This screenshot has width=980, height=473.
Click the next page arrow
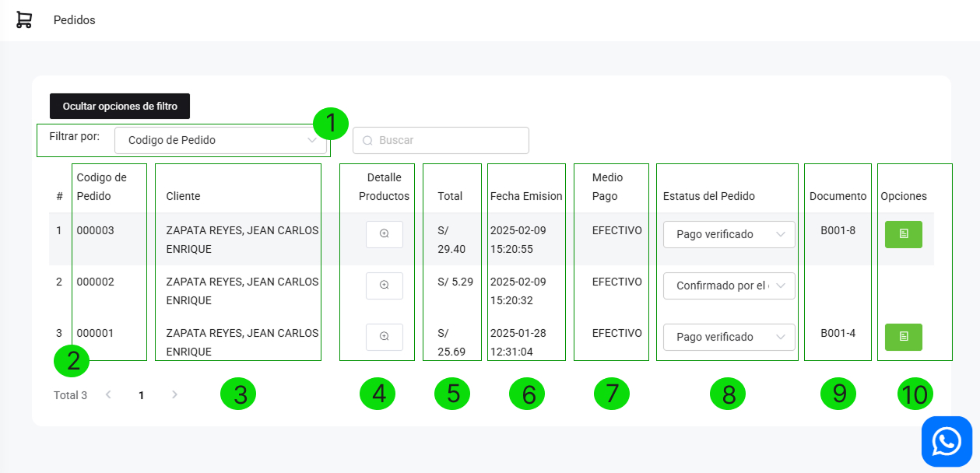pos(174,395)
